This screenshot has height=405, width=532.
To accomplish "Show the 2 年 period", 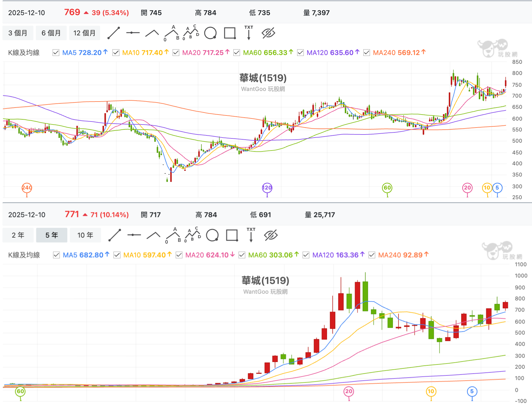I will click(x=18, y=235).
